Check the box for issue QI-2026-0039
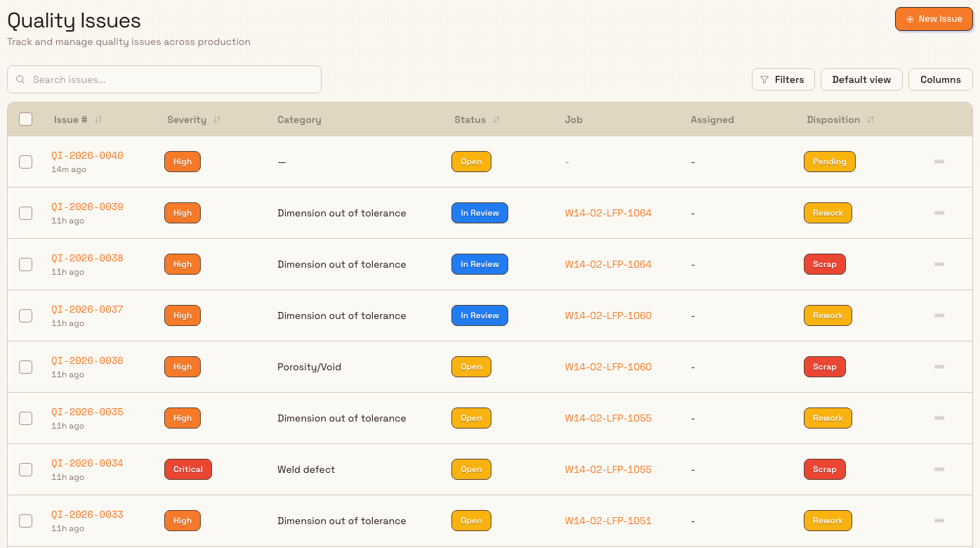This screenshot has width=980, height=548. (25, 213)
